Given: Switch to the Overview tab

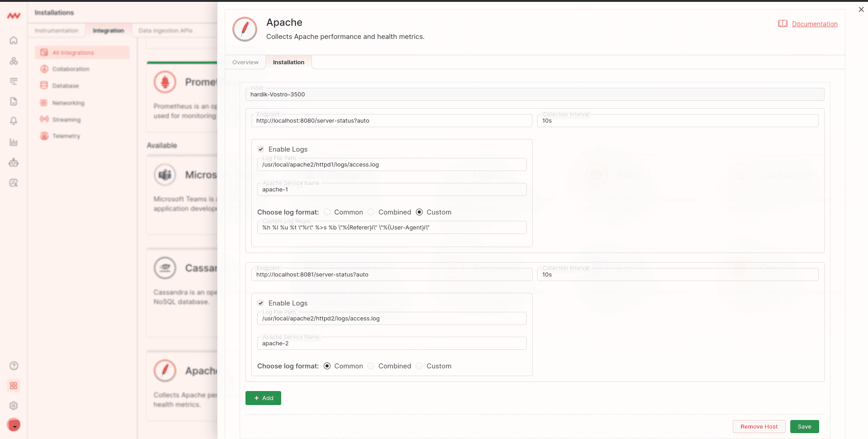Looking at the screenshot, I should point(245,62).
